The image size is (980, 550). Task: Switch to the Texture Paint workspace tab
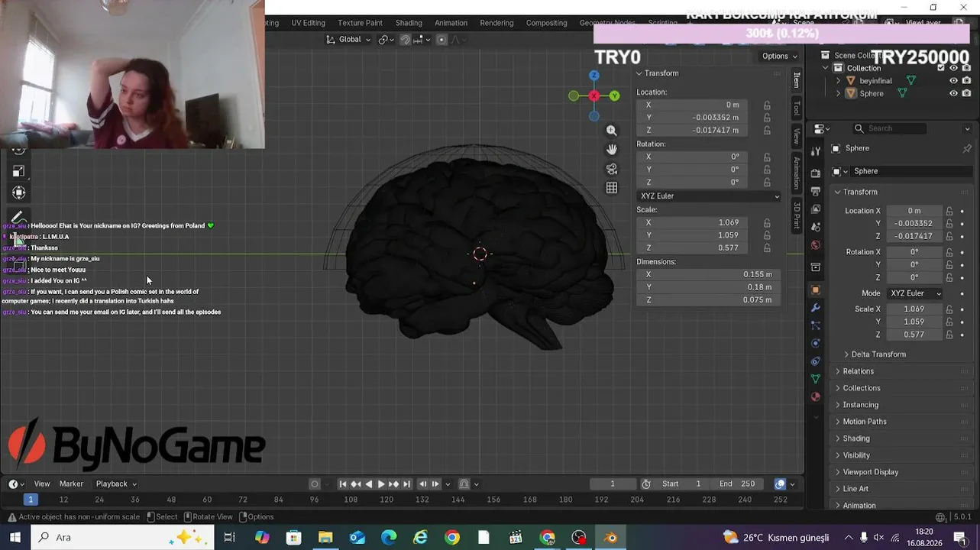point(360,23)
